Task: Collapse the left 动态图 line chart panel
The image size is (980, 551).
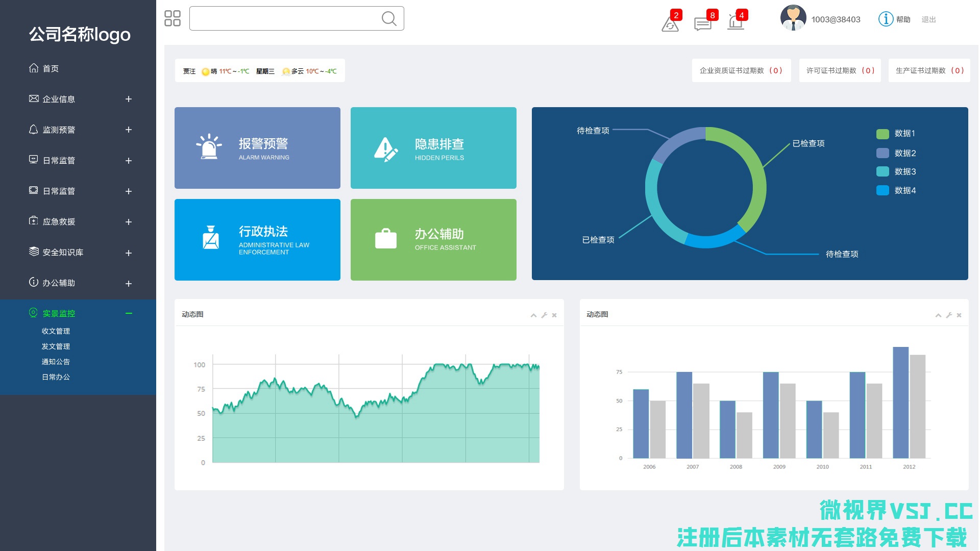Action: pos(533,315)
